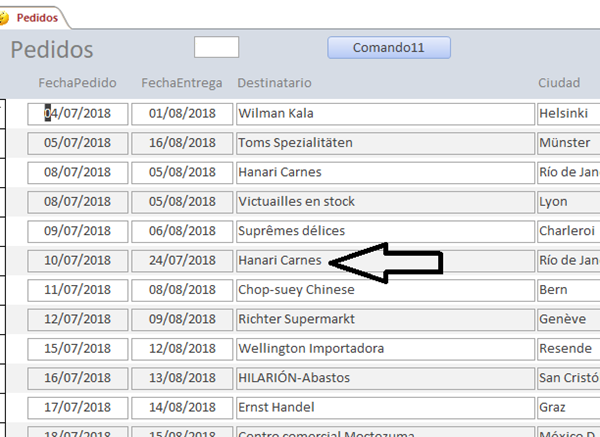Image resolution: width=600 pixels, height=437 pixels.
Task: Click the Wellington Importadora recipient field
Action: click(385, 349)
